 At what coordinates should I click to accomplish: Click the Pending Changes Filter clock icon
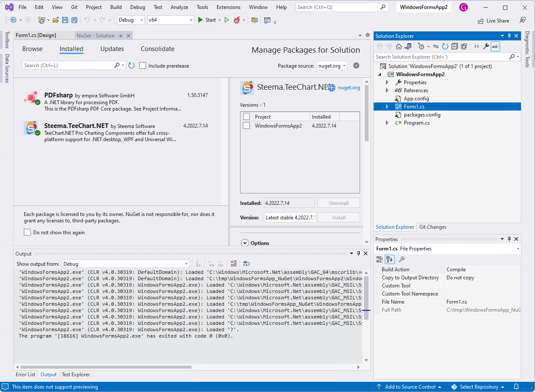point(422,46)
